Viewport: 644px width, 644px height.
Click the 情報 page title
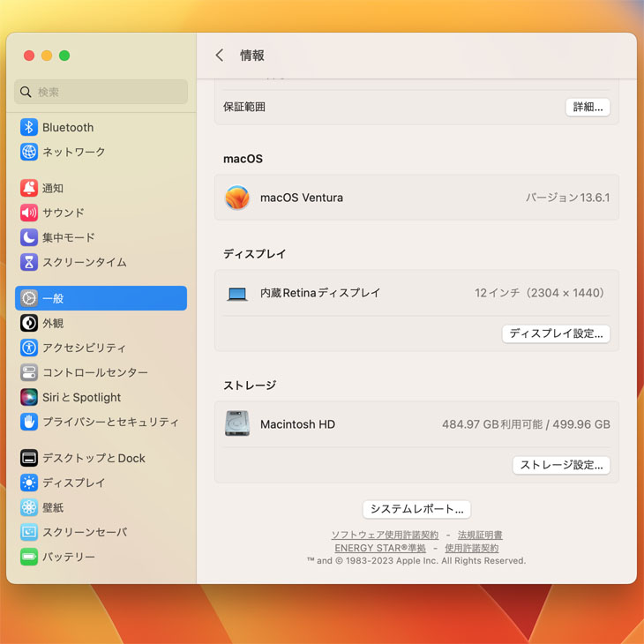click(252, 55)
